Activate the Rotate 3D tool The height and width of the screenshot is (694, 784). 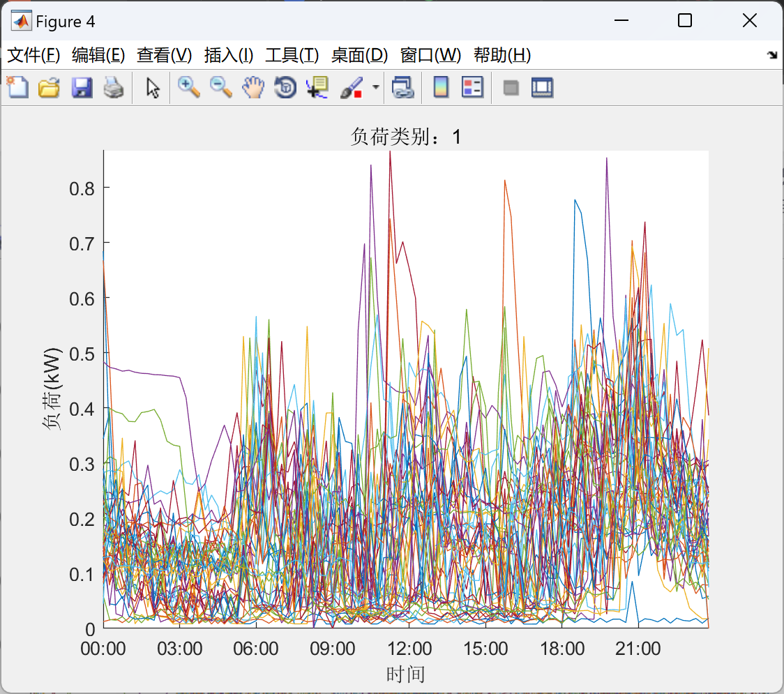point(285,87)
